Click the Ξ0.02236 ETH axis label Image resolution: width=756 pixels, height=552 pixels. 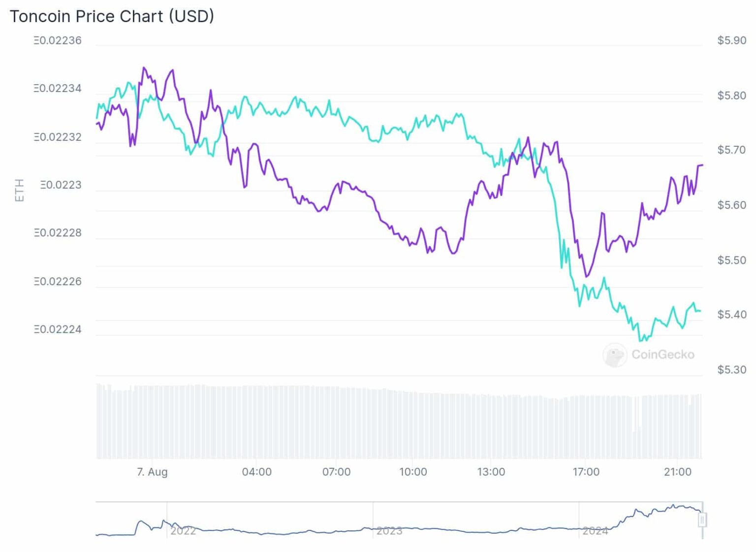tap(58, 40)
